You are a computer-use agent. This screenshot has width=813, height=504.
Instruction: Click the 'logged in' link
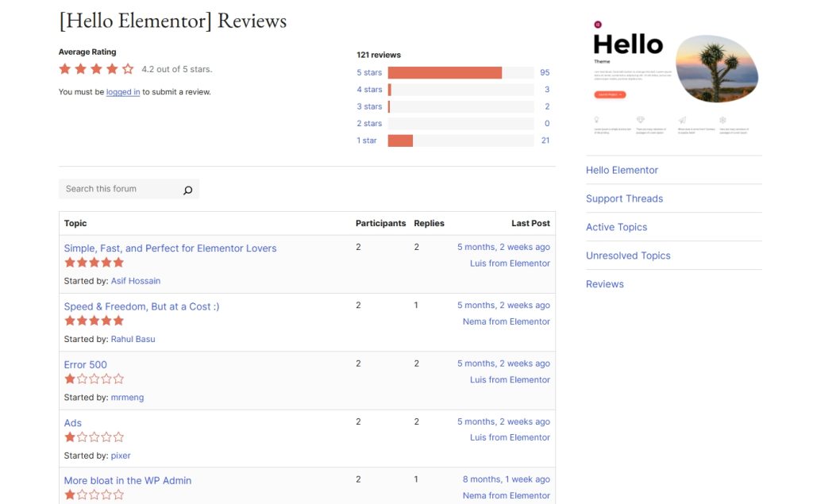pos(122,91)
